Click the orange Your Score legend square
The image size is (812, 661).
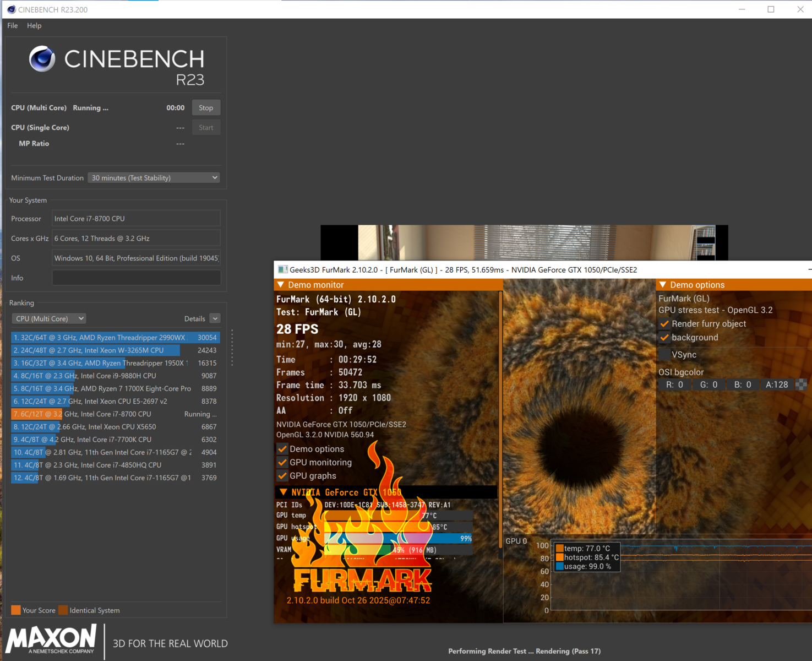[x=16, y=610]
